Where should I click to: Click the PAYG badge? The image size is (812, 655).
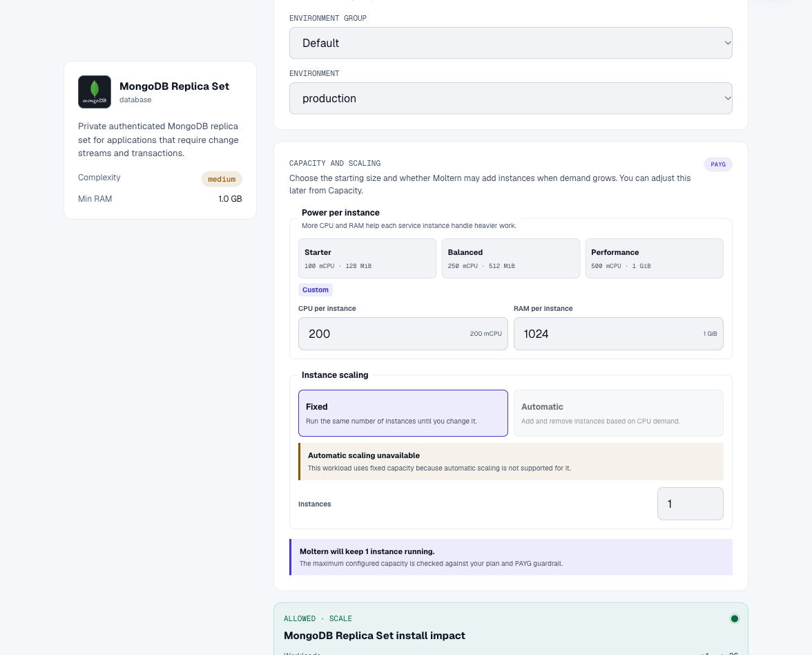click(718, 164)
